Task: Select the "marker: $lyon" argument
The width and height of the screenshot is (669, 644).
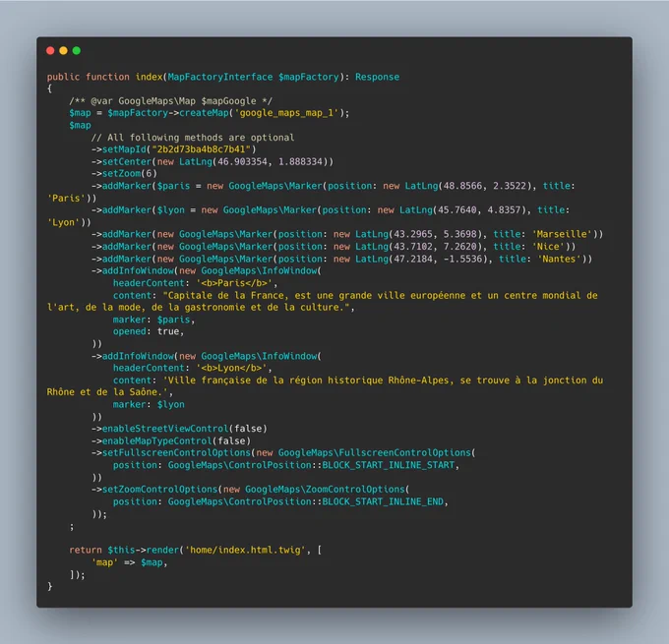Action: [149, 405]
